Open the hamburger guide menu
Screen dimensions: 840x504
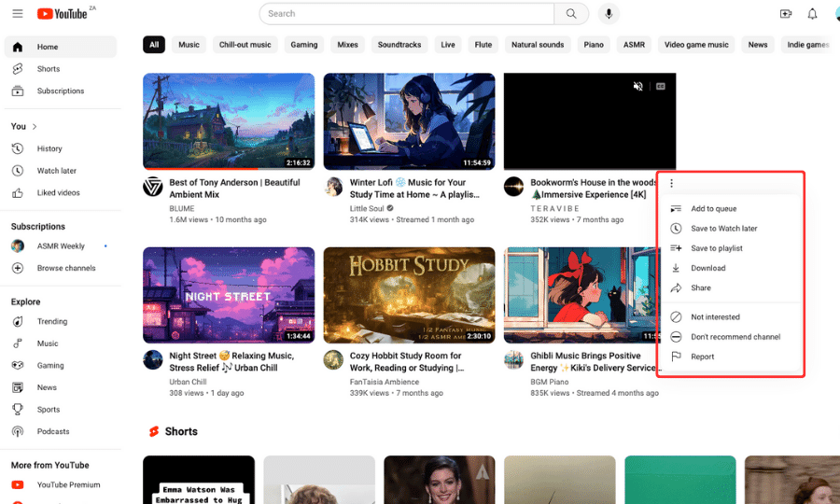pos(18,14)
